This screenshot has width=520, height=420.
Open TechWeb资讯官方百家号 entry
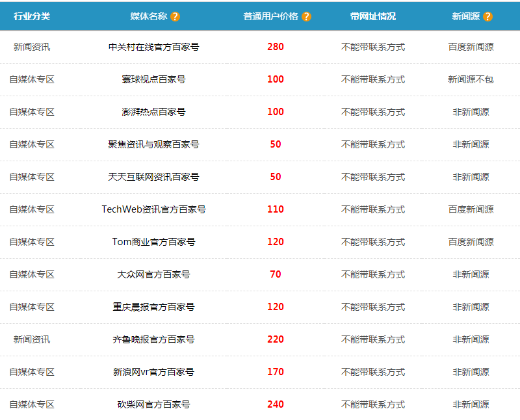tap(153, 209)
